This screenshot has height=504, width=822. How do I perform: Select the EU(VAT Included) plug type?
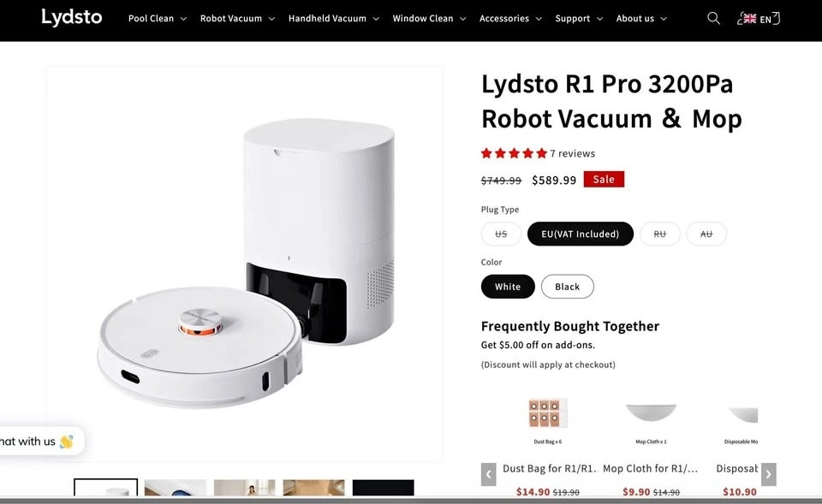click(x=581, y=234)
